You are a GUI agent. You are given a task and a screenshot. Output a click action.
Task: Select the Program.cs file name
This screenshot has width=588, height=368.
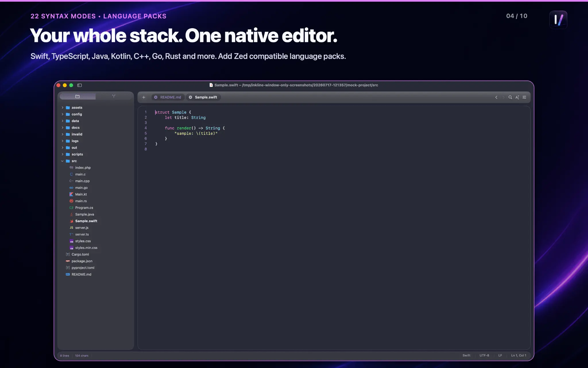click(84, 208)
